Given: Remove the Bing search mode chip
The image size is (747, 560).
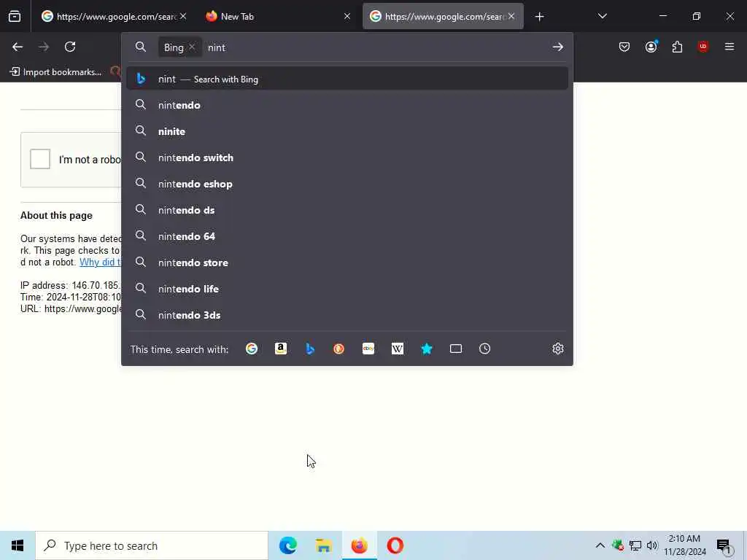Looking at the screenshot, I should pos(192,47).
